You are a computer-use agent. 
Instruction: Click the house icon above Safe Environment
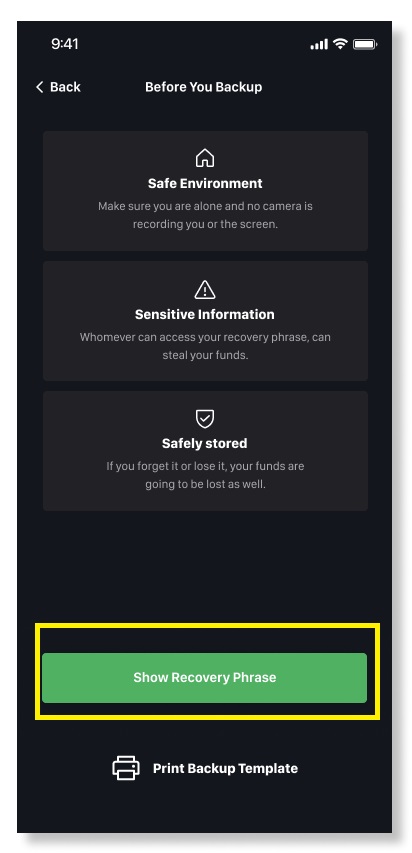tap(205, 158)
